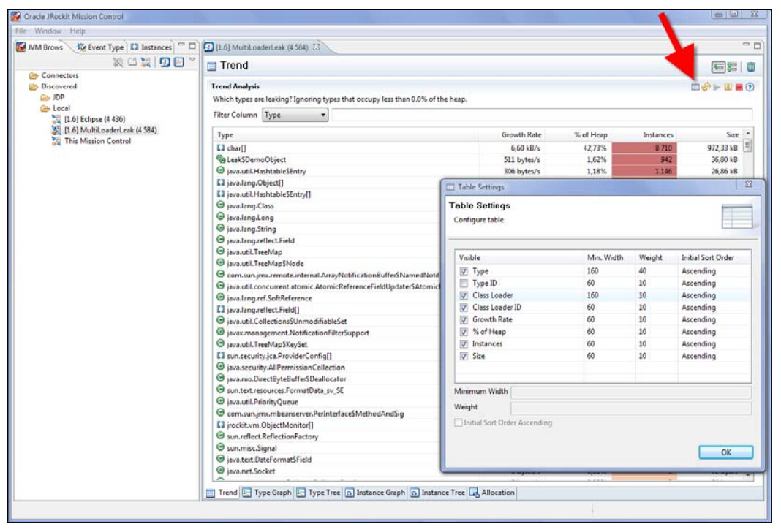Switch to the Instance Tree tab

[437, 493]
